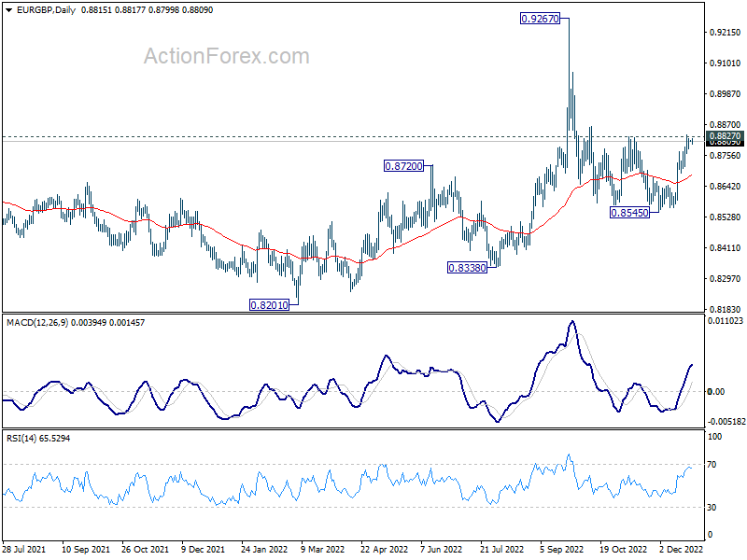This screenshot has height=560, width=747.
Task: Select the 0.82970 price axis value
Action: 726,278
